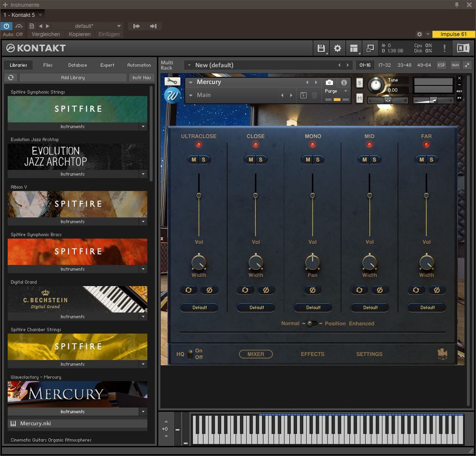Solo the FAR mic channel
The image size is (476, 456).
(431, 159)
